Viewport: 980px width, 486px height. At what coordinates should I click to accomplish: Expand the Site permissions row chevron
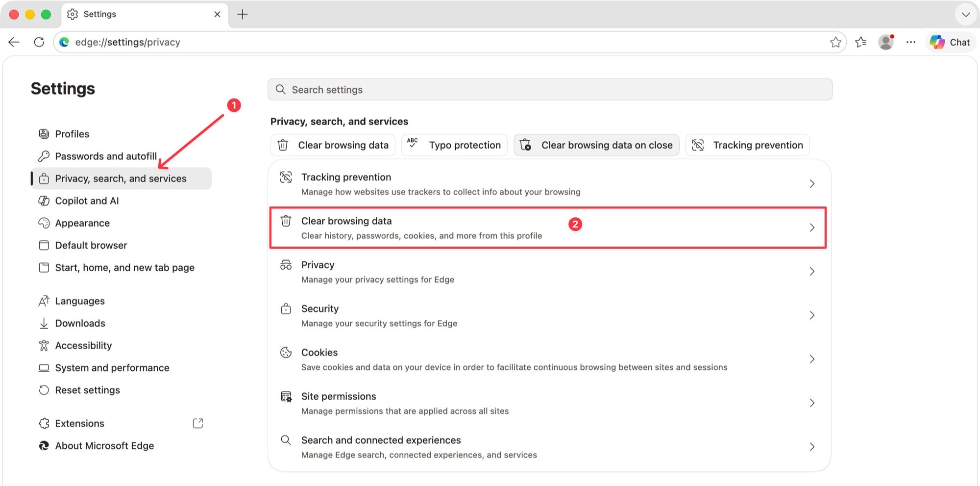coord(812,403)
